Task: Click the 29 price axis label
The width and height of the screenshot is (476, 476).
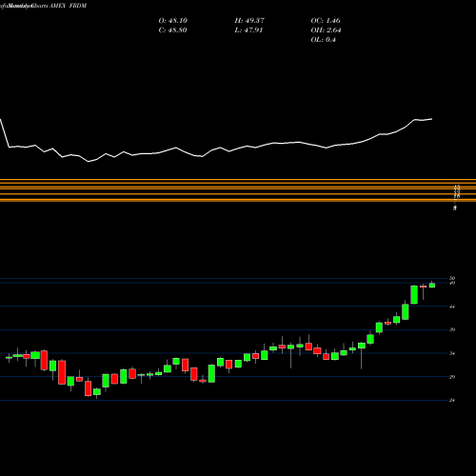Action: click(x=452, y=377)
